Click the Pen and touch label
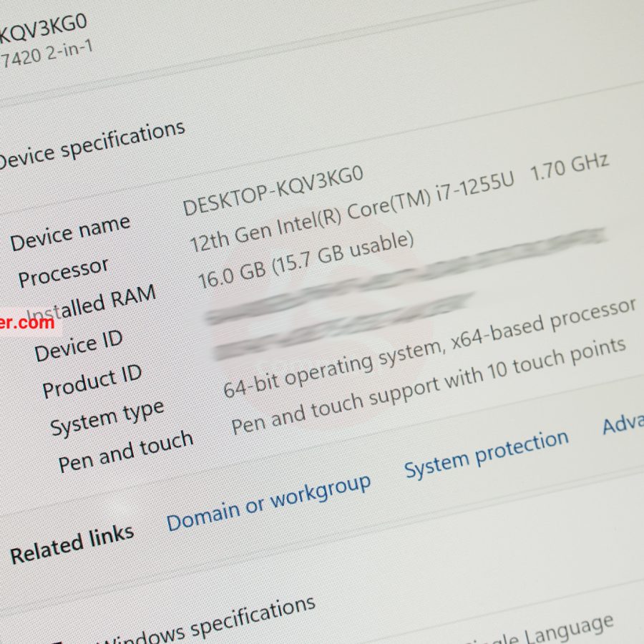The height and width of the screenshot is (644, 644). (126, 452)
